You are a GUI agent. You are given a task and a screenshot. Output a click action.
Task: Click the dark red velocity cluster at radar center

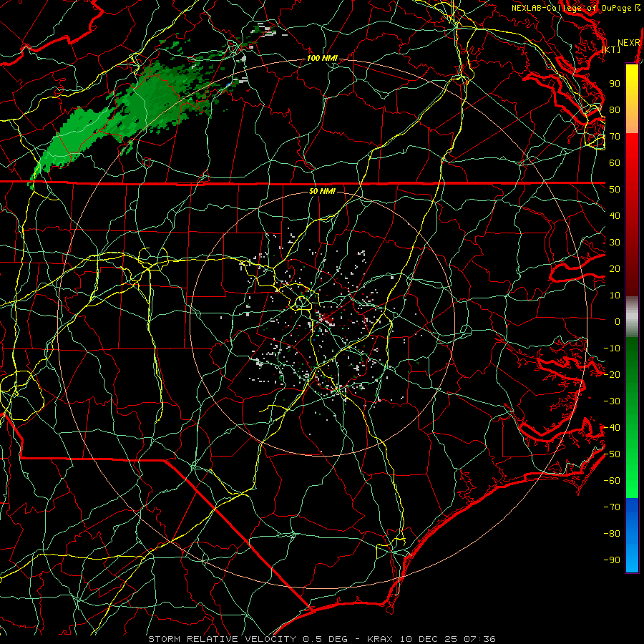click(327, 318)
